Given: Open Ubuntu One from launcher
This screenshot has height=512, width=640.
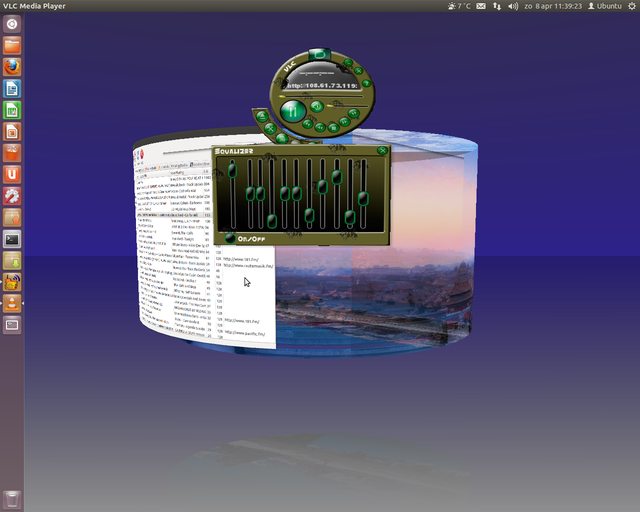Looking at the screenshot, I should [x=12, y=175].
